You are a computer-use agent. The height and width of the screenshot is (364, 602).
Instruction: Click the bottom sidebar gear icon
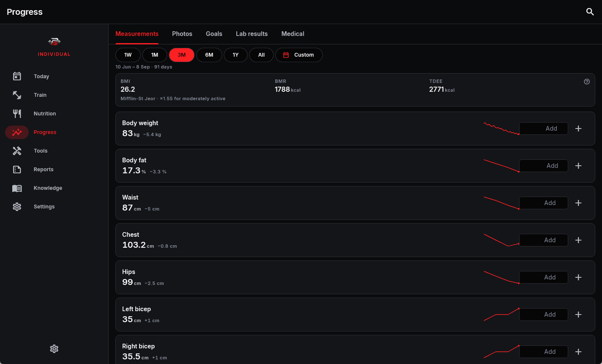(x=54, y=349)
